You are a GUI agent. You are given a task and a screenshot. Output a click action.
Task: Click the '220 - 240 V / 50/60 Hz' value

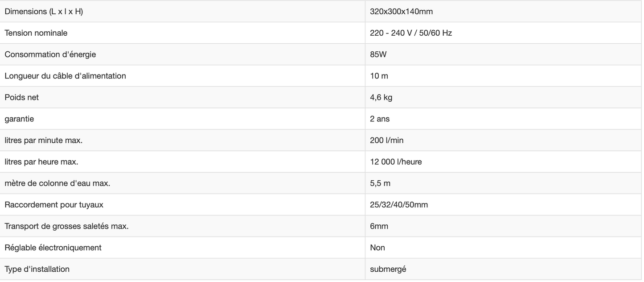(411, 33)
